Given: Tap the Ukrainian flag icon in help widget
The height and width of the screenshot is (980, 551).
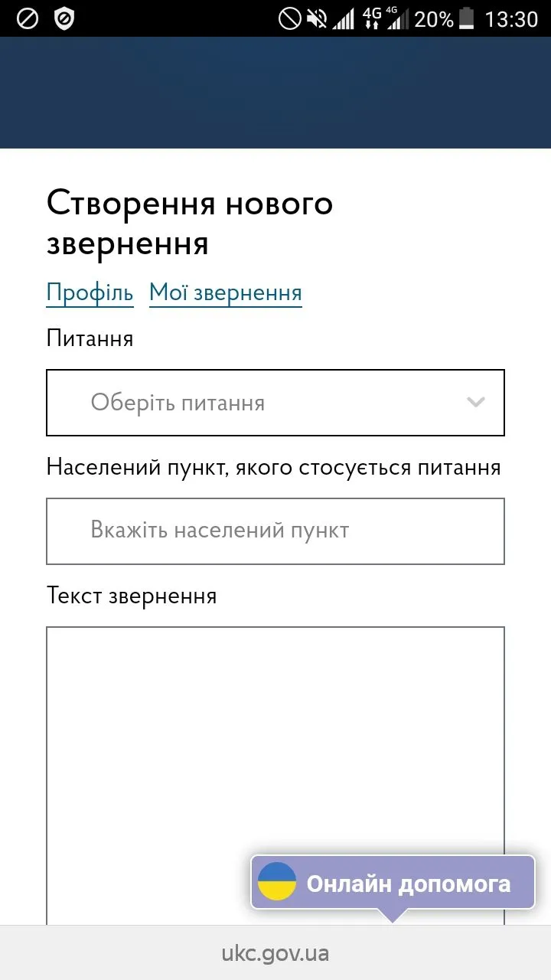Looking at the screenshot, I should [277, 882].
